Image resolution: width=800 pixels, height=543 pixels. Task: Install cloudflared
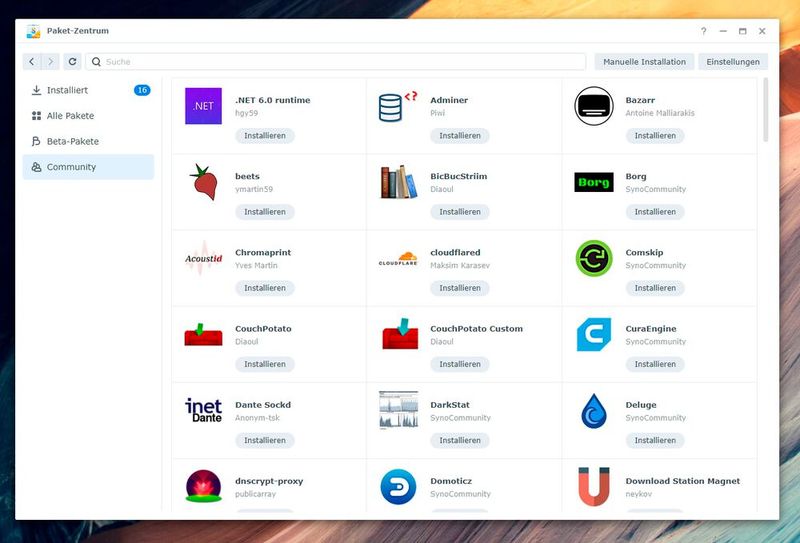(x=460, y=288)
